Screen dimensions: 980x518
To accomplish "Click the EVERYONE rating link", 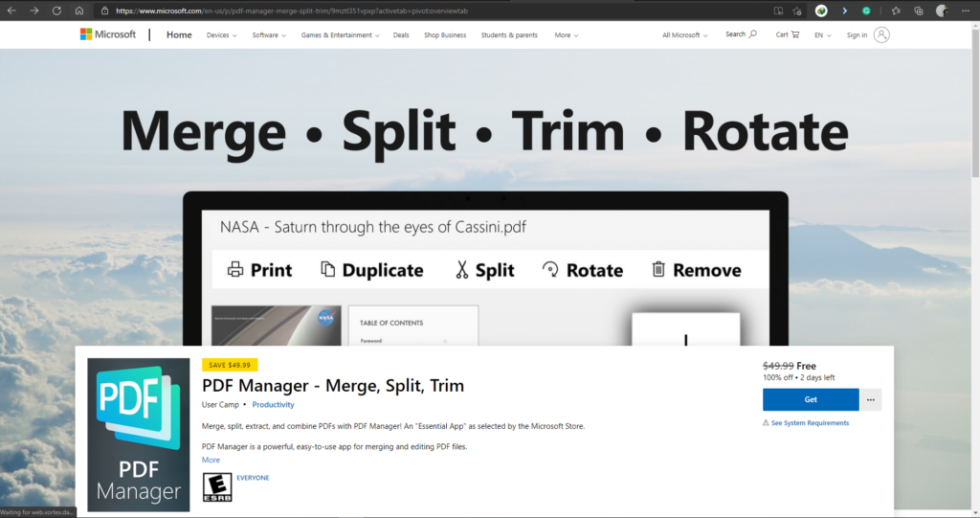I will click(x=253, y=478).
